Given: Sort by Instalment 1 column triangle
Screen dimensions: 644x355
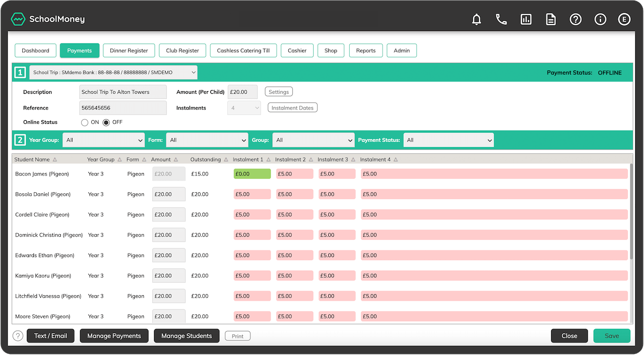Looking at the screenshot, I should click(269, 160).
